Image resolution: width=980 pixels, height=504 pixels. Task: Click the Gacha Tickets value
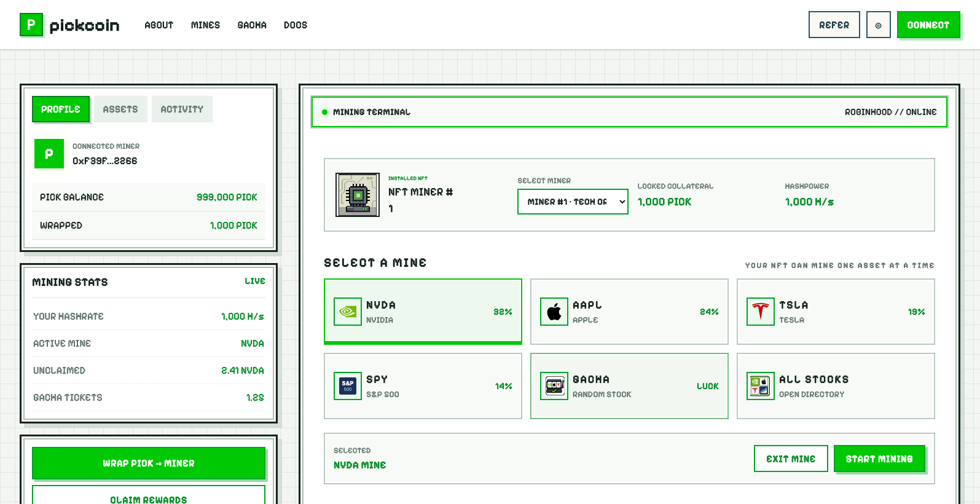tap(255, 398)
